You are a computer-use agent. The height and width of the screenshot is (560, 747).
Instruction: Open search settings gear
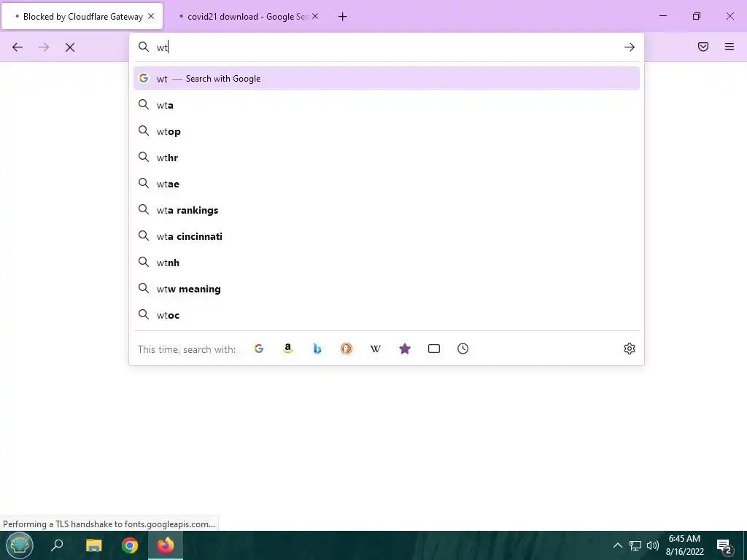[630, 349]
